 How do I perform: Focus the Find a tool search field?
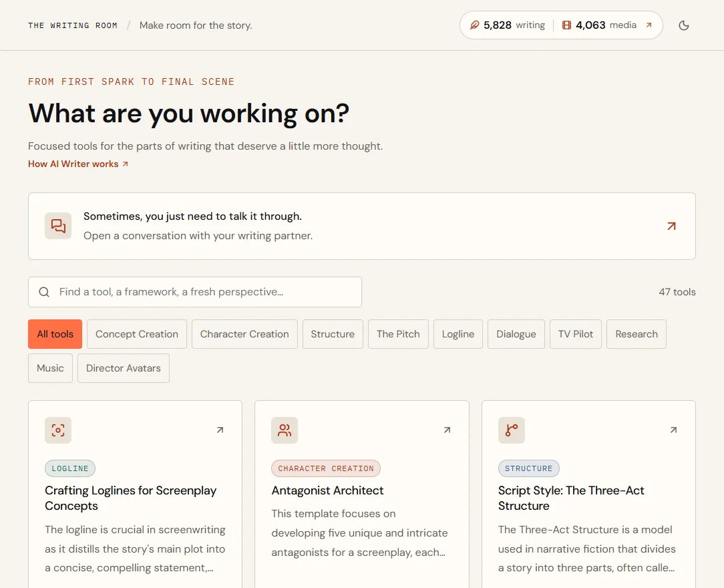[195, 292]
